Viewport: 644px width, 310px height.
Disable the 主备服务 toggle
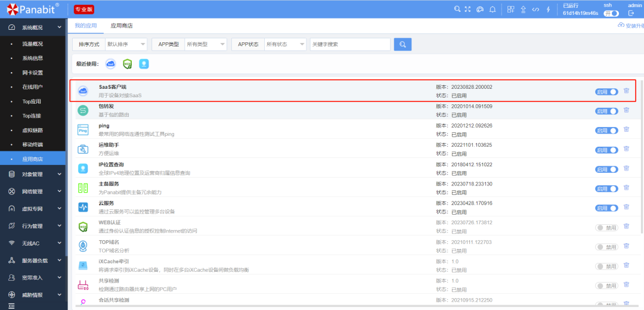[x=606, y=188]
